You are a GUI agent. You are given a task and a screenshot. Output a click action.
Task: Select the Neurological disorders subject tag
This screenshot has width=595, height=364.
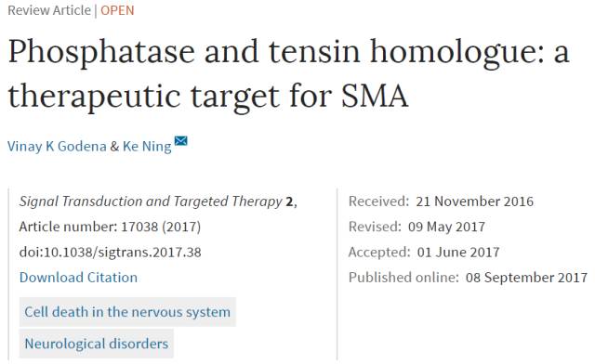pos(97,344)
